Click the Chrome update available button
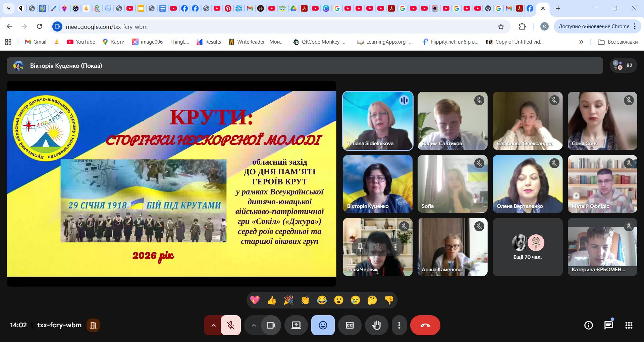Viewport: 644px width, 342px height. [594, 26]
